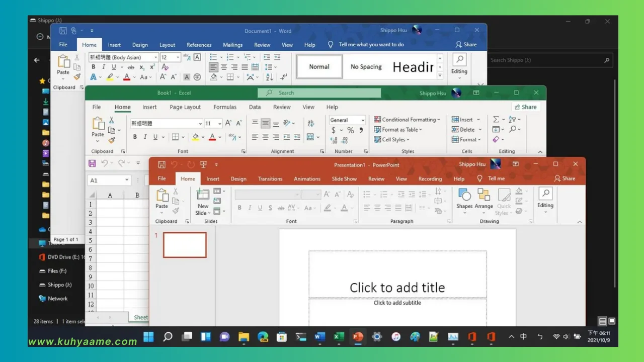644x362 pixels.
Task: Toggle Italic in the Word ribbon
Action: 104,67
